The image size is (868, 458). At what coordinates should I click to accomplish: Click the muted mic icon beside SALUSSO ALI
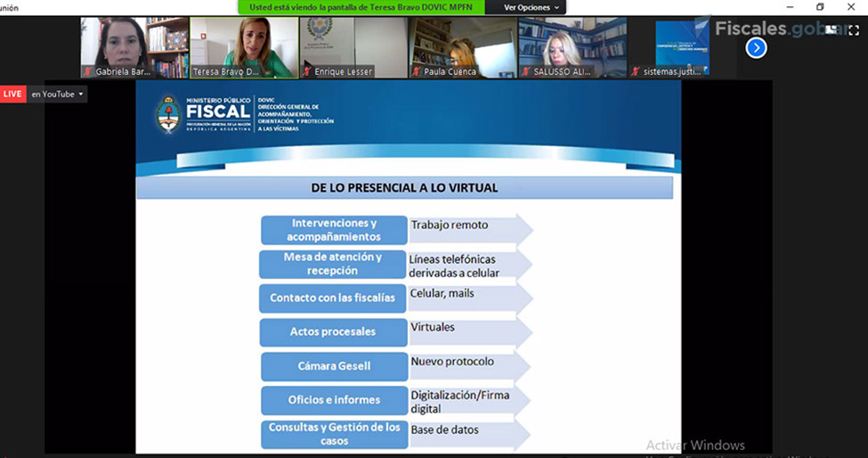click(526, 71)
